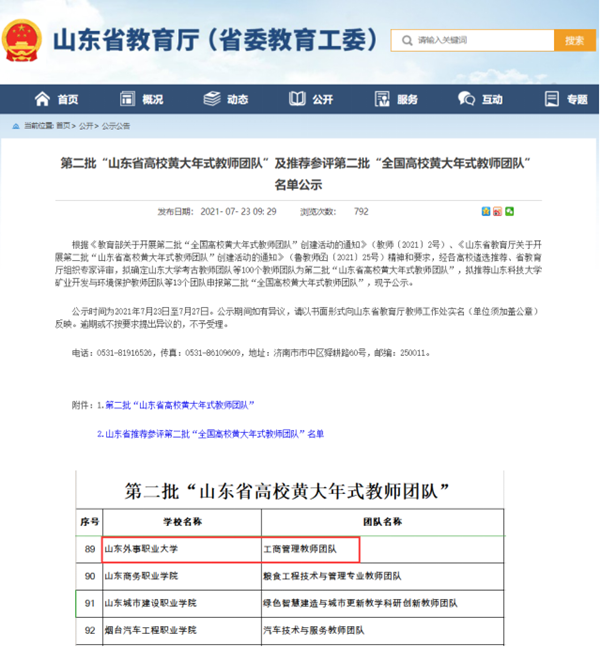Click the red share icon
Viewport: 600px width, 661px height.
click(498, 211)
